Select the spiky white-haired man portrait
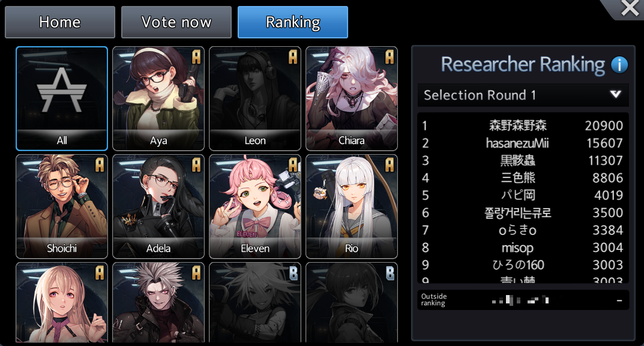The width and height of the screenshot is (644, 346). (x=158, y=302)
